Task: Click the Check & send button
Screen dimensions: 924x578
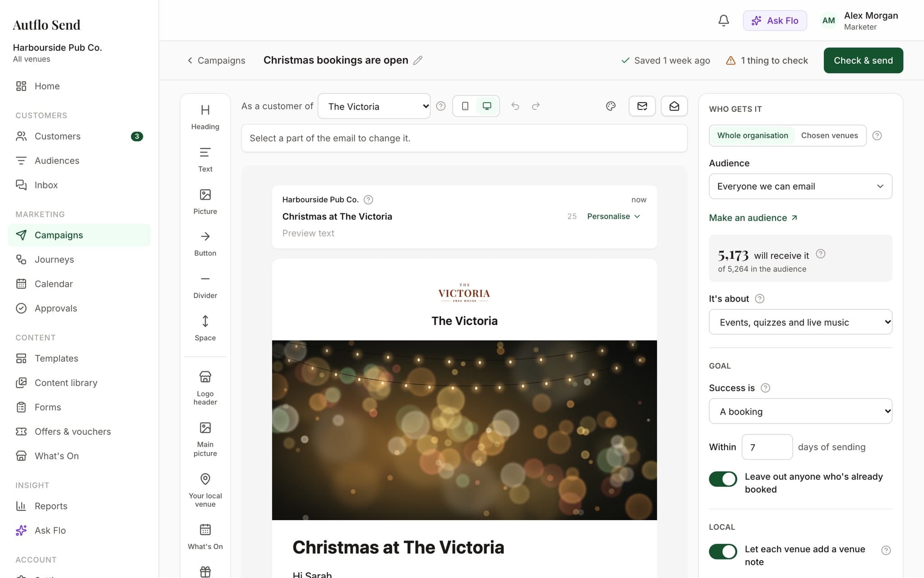Action: coord(863,61)
